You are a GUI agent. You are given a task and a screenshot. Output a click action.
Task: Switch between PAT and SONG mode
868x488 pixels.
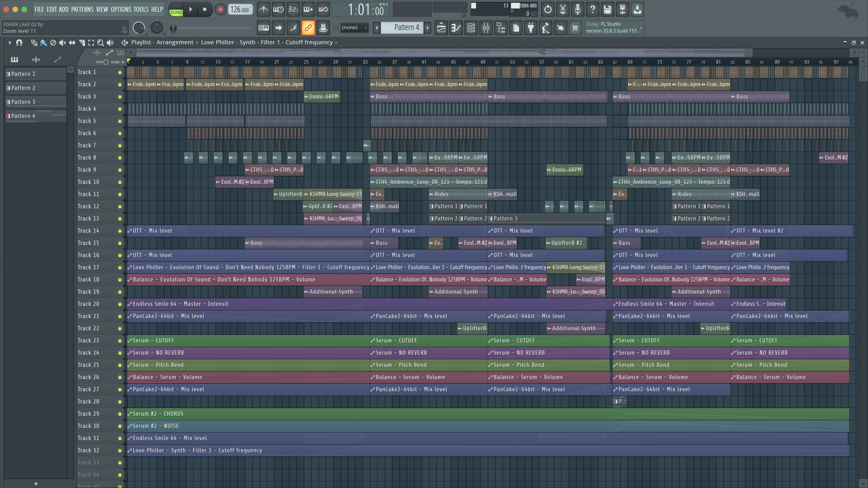[x=176, y=9]
